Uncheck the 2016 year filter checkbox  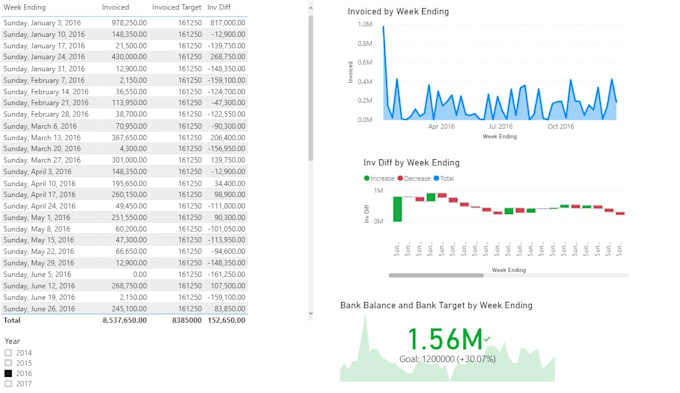[8, 373]
